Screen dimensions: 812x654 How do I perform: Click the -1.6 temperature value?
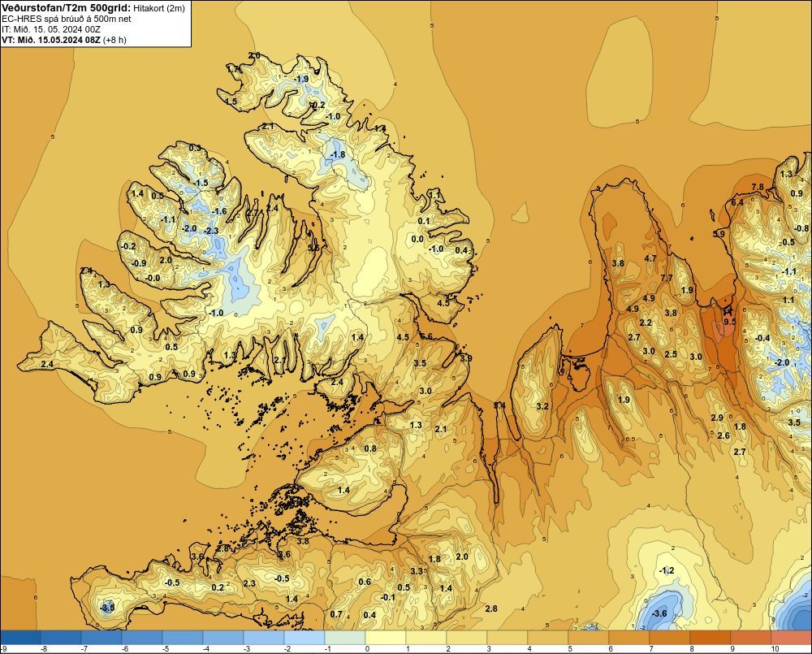(219, 211)
